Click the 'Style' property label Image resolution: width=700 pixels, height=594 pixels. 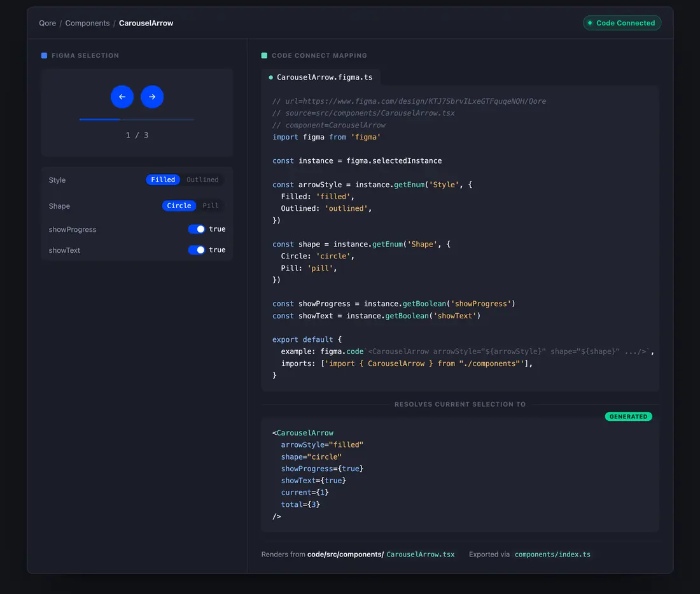(x=57, y=180)
